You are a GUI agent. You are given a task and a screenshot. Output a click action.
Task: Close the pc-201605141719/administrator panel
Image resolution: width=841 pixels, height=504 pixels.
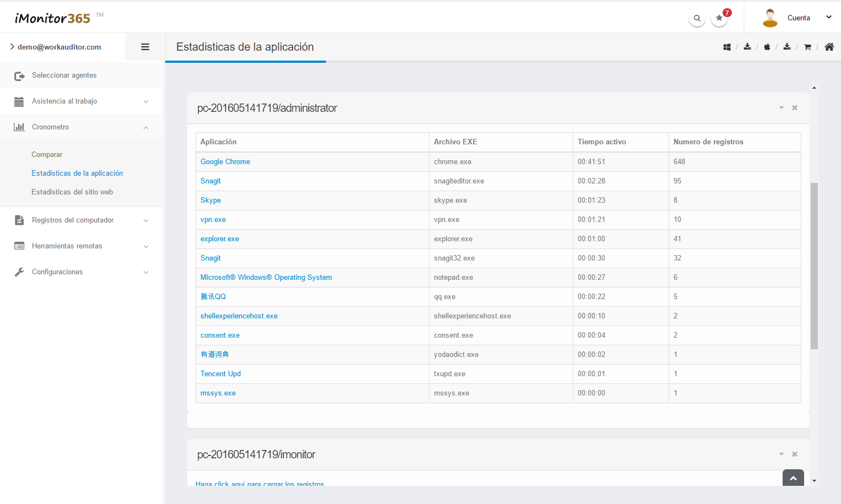click(795, 108)
